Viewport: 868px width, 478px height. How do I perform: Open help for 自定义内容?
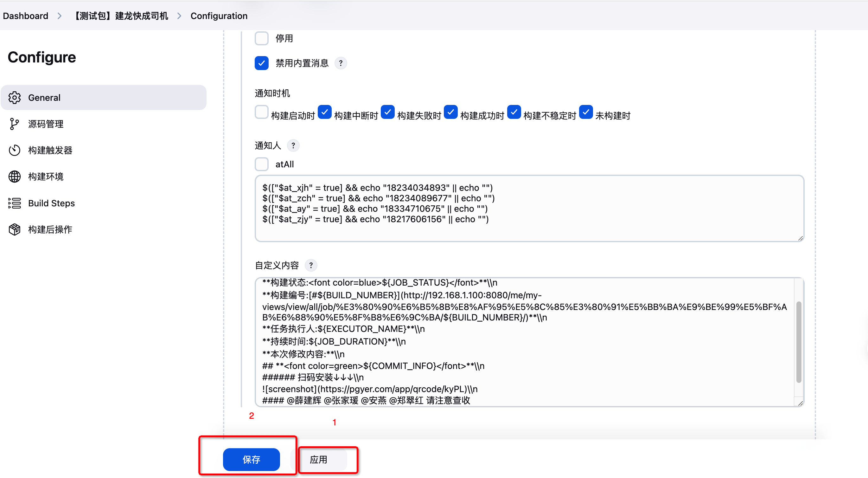(311, 266)
